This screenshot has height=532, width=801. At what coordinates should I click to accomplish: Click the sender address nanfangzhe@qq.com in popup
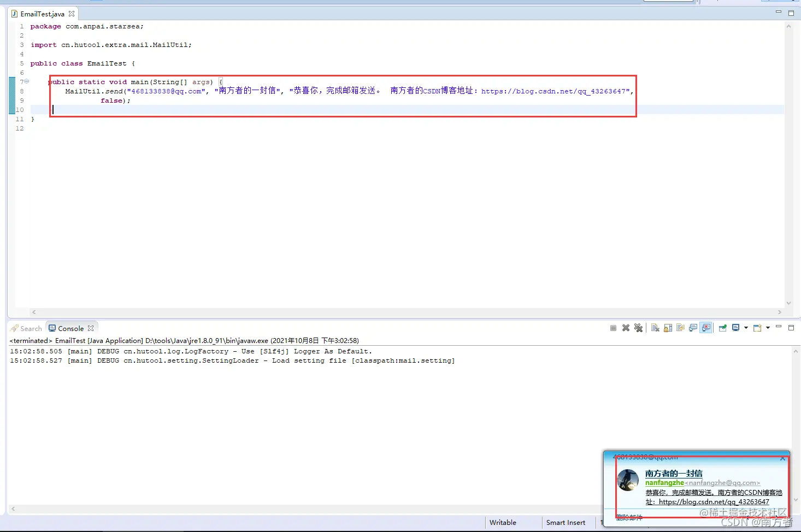pos(722,483)
